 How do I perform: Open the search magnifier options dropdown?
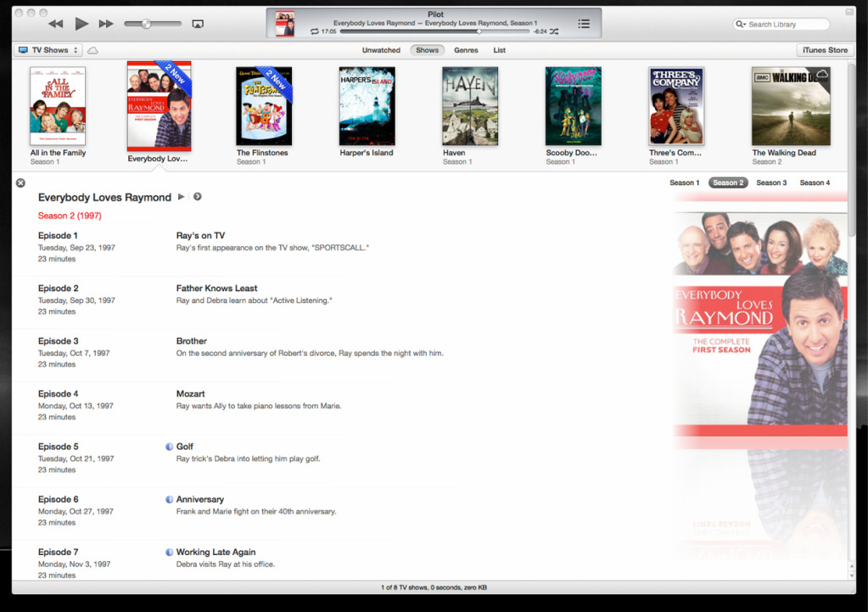coord(740,25)
